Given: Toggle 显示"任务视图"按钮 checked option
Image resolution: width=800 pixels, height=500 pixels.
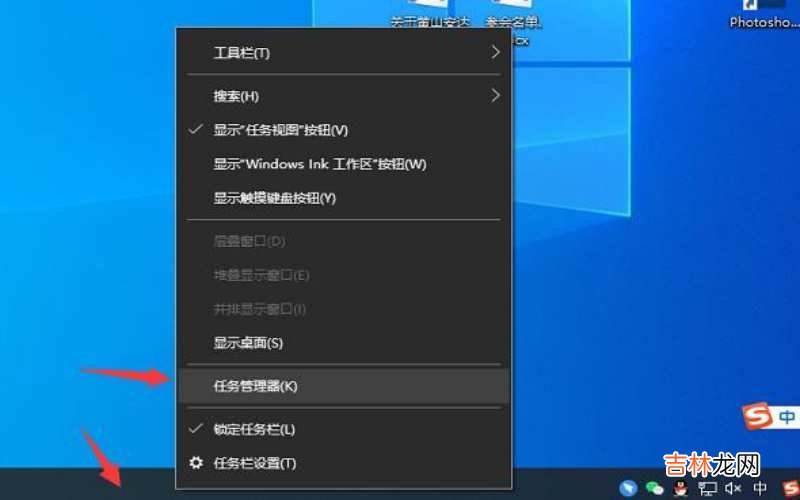Looking at the screenshot, I should pos(280,130).
